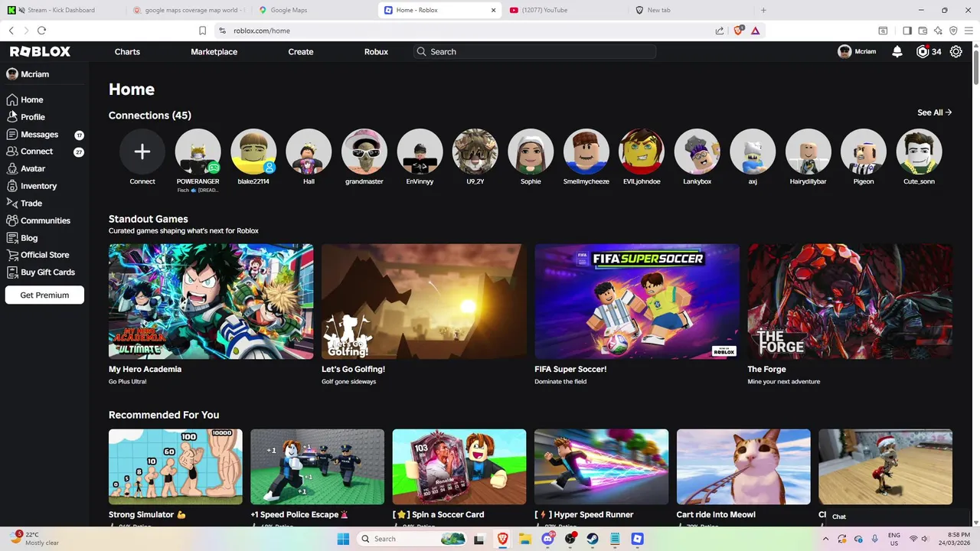This screenshot has width=980, height=551.
Task: Click the Home icon in the sidebar
Action: 12,99
